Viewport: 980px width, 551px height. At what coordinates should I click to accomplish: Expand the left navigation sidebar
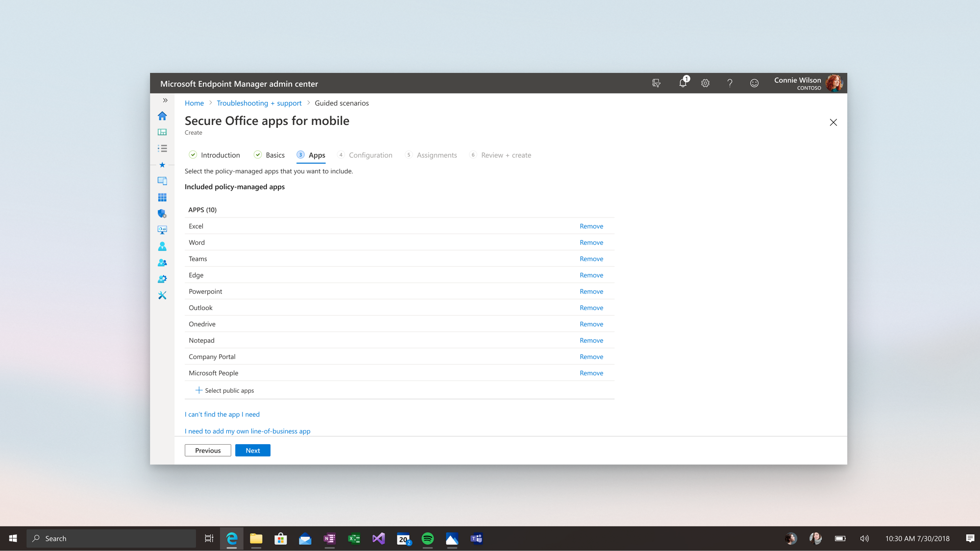point(165,100)
